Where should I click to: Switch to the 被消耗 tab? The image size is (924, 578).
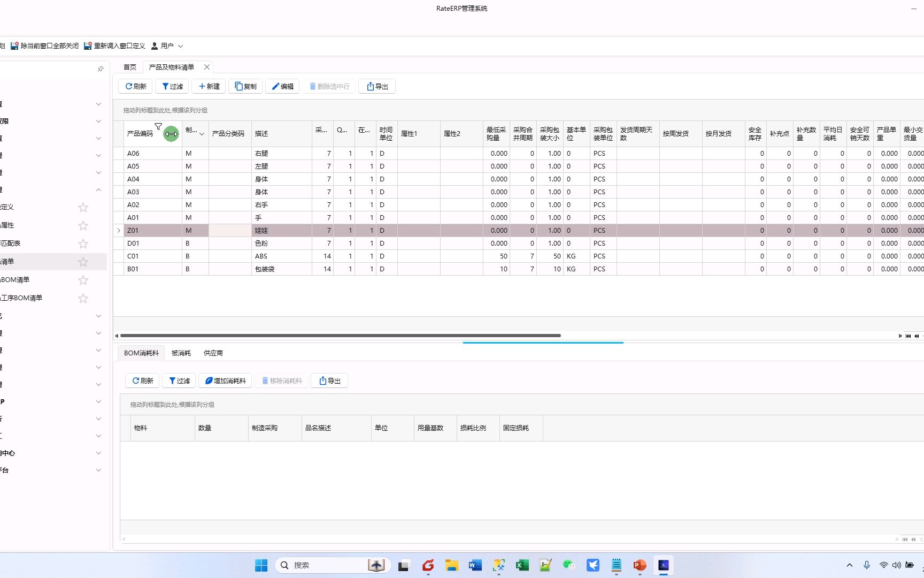click(x=181, y=353)
